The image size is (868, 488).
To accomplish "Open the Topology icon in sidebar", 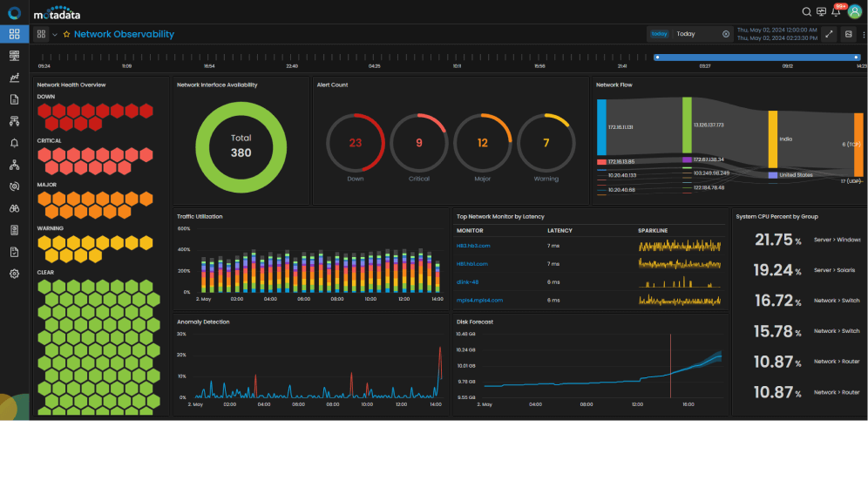I will coord(14,165).
